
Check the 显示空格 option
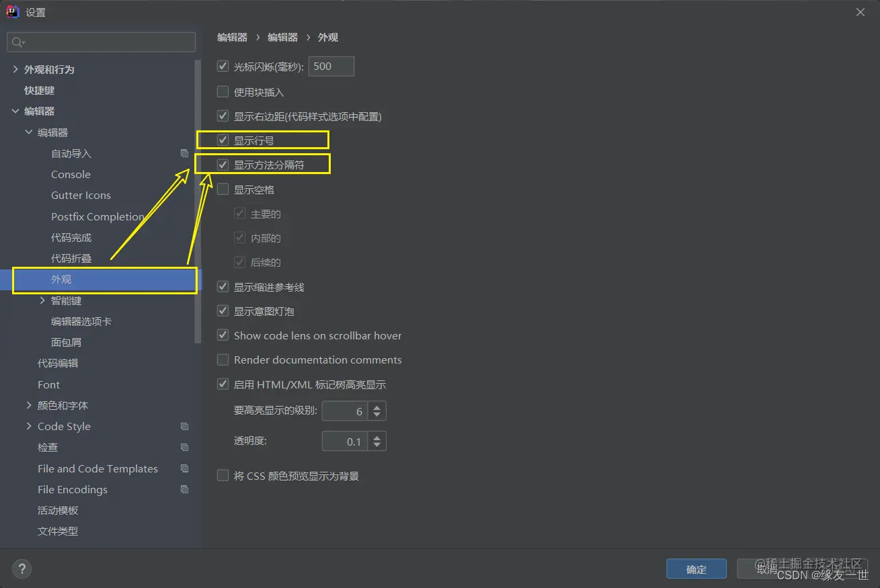[223, 189]
